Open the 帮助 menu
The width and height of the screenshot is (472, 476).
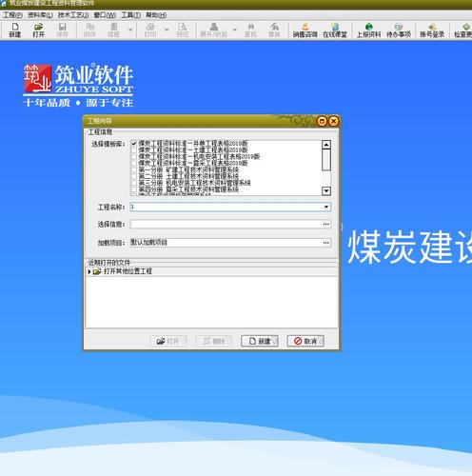(156, 15)
